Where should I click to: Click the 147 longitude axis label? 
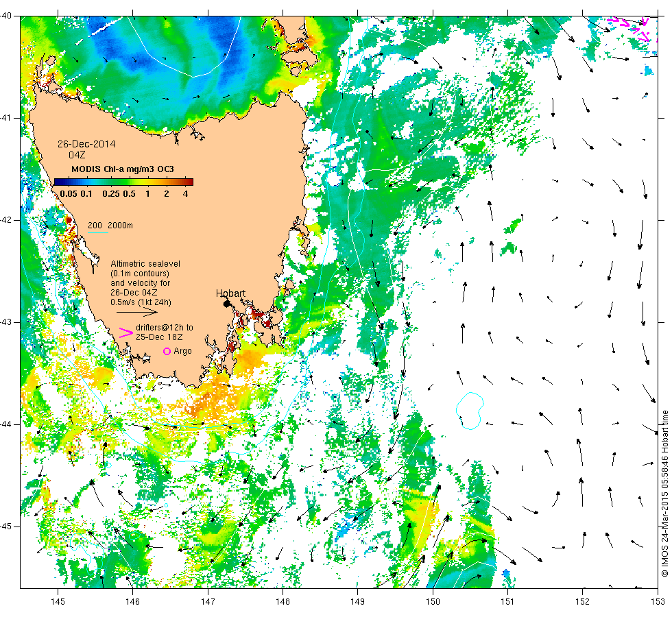[208, 602]
